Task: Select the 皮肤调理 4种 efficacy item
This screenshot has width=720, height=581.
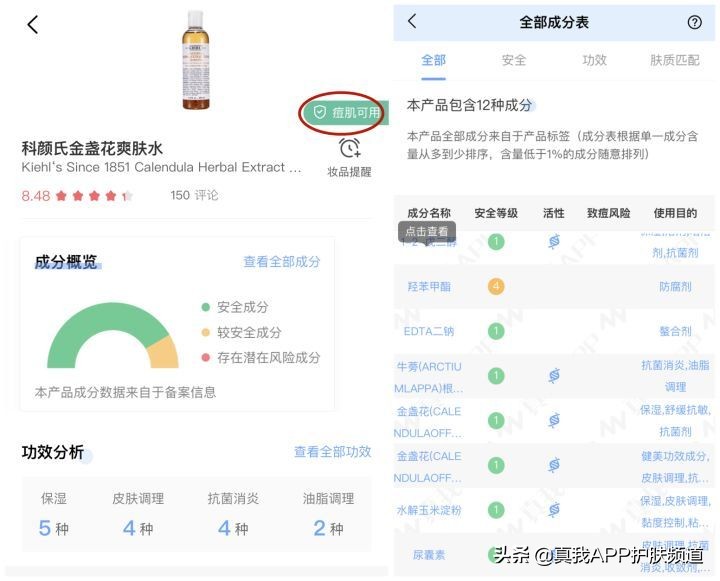Action: [138, 514]
